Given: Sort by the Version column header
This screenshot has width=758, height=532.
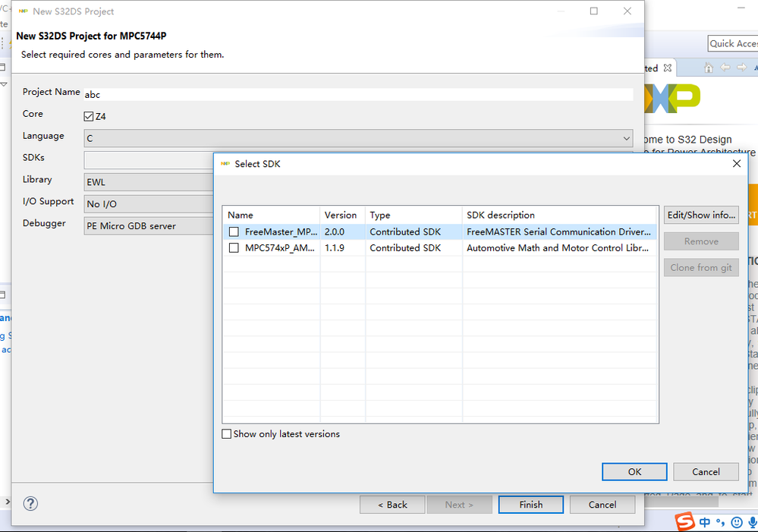Looking at the screenshot, I should (342, 215).
